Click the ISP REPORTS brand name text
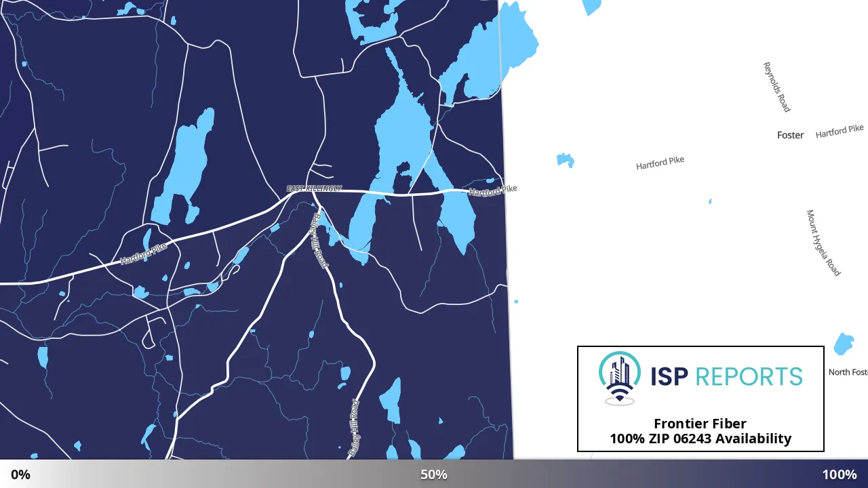Image resolution: width=868 pixels, height=488 pixels. pyautogui.click(x=726, y=376)
